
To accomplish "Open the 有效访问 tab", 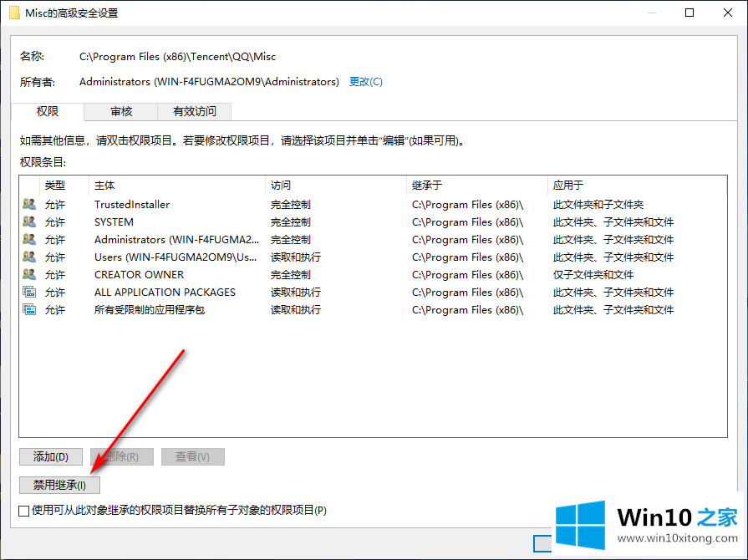I will [x=195, y=112].
